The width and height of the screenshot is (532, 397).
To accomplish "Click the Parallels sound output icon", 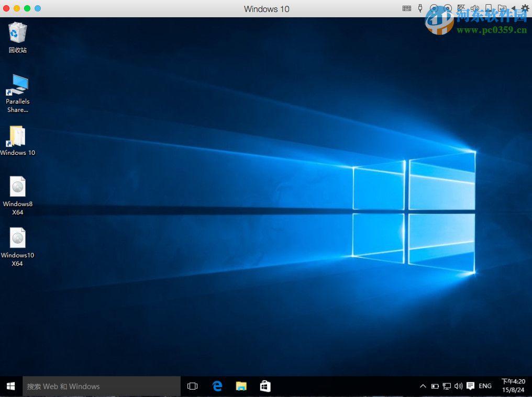I will [474, 8].
